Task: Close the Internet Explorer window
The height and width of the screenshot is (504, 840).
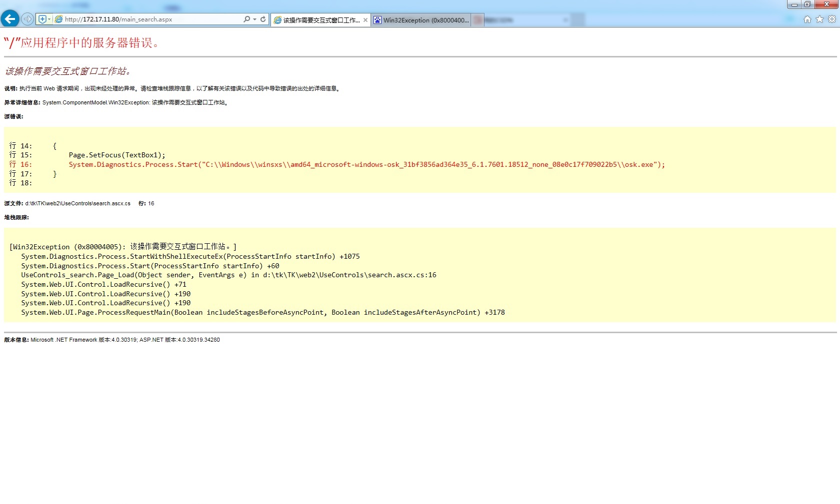Action: pyautogui.click(x=826, y=4)
